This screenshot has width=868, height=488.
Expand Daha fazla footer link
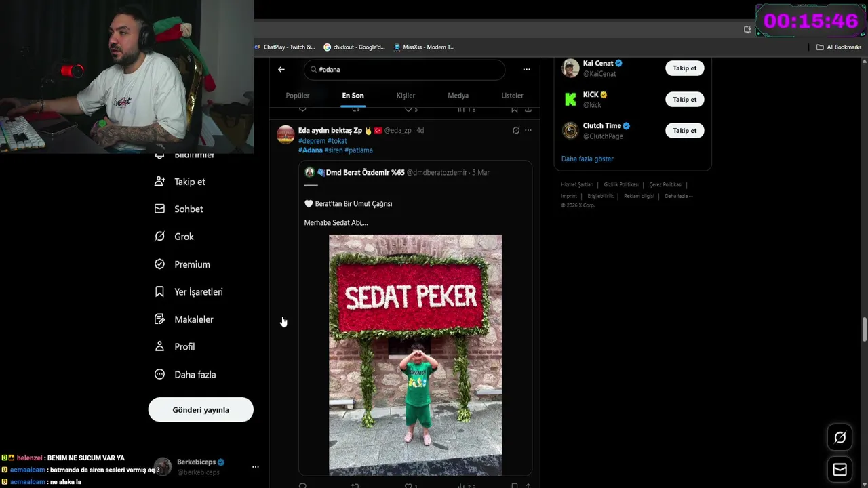(679, 196)
